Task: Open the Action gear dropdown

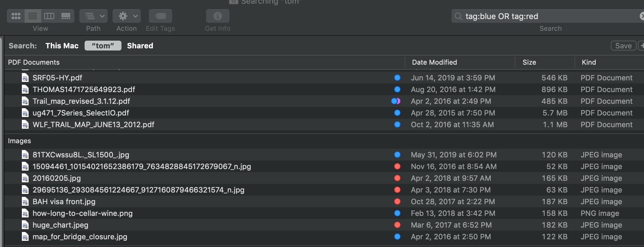Action: 126,16
